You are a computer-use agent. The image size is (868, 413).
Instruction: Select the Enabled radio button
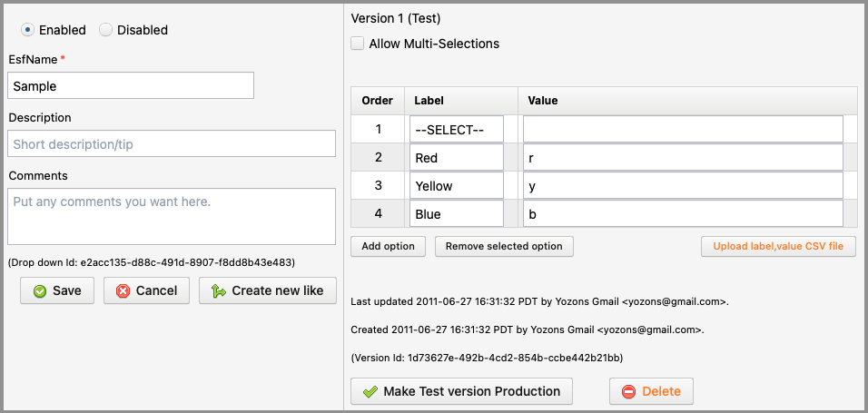pyautogui.click(x=28, y=30)
